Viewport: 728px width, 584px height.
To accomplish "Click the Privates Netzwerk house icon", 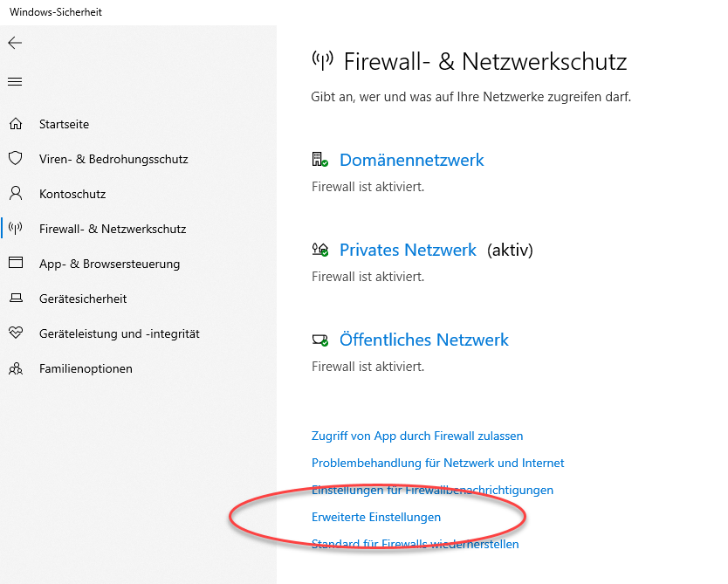I will point(319,251).
